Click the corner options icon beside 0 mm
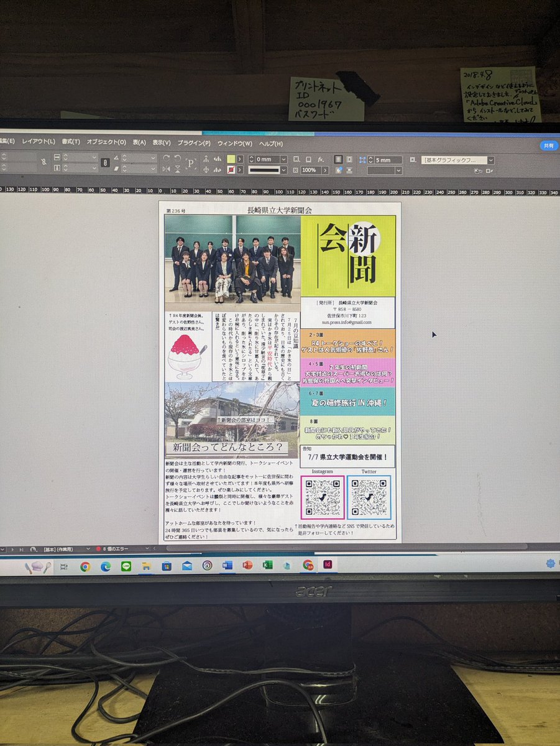This screenshot has width=560, height=746. (296, 159)
